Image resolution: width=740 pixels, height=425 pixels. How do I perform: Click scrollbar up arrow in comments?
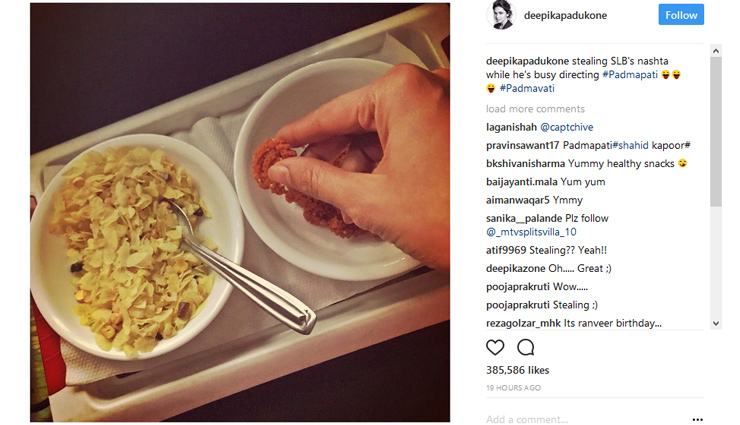point(716,51)
